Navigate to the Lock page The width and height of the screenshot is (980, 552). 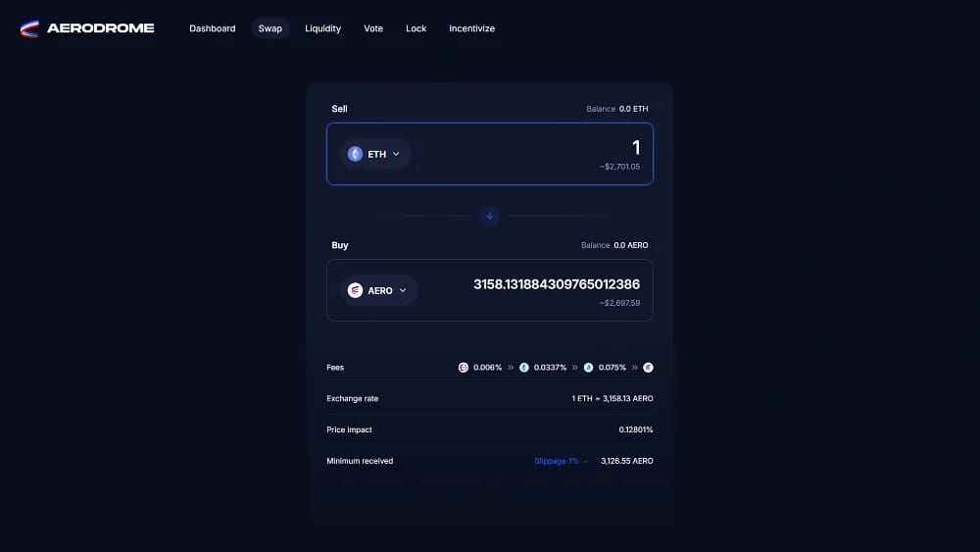416,28
